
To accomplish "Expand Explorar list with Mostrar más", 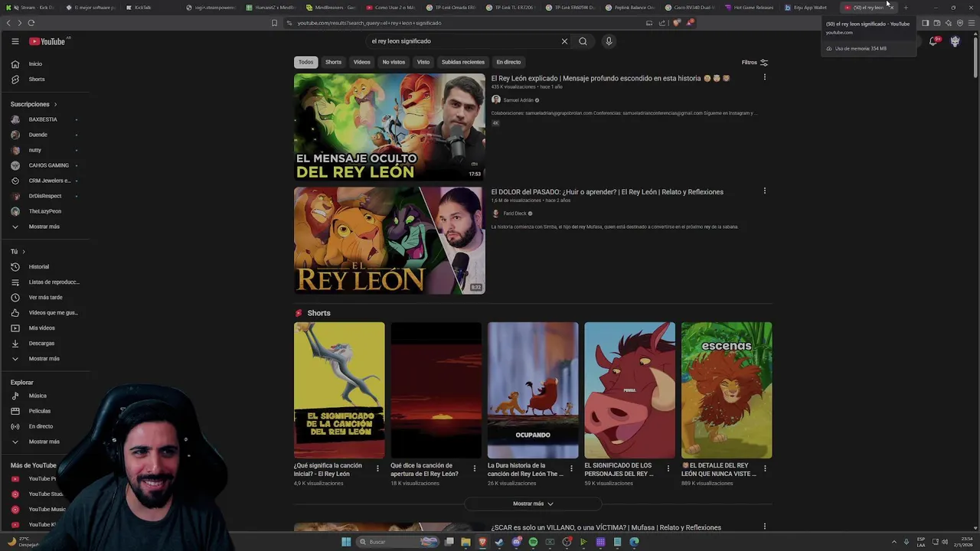I will tap(44, 442).
